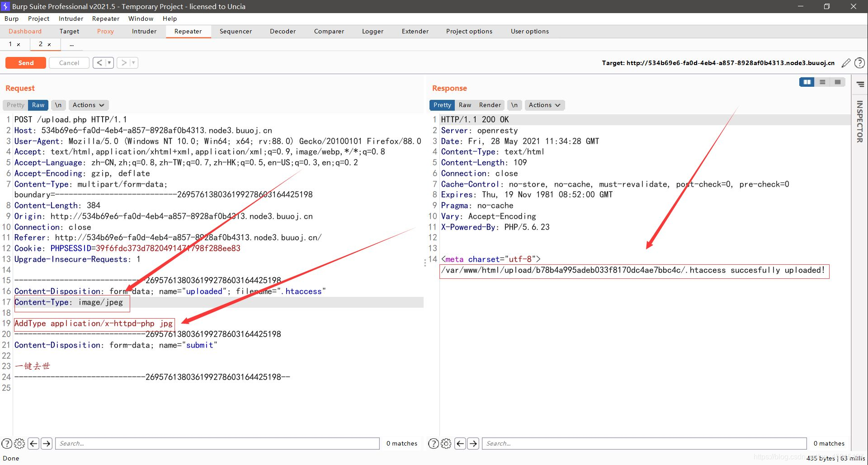Switch to the Decoder tab

pyautogui.click(x=283, y=31)
